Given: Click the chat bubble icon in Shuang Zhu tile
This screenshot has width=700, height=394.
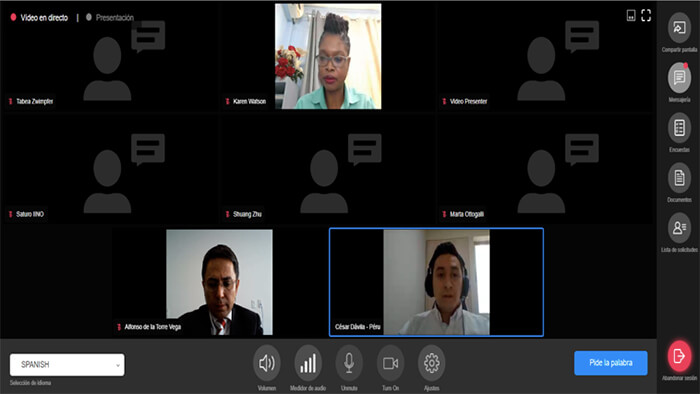Looking at the screenshot, I should coord(365,149).
